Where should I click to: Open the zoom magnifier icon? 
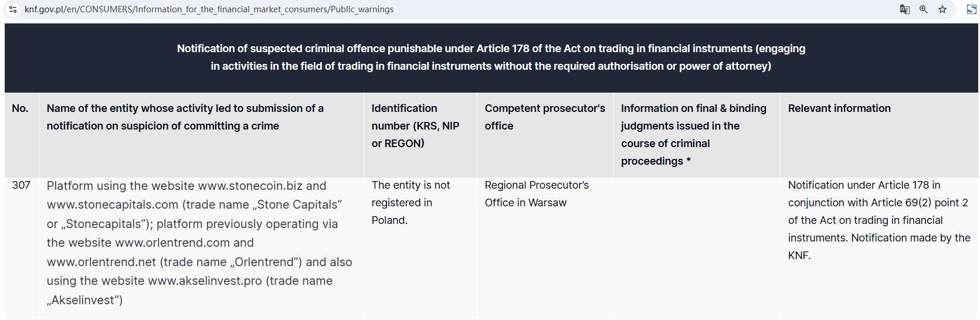[x=923, y=9]
